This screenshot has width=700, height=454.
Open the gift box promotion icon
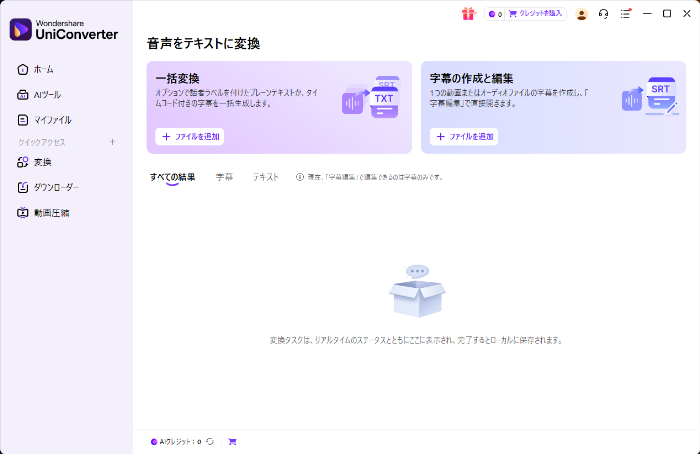468,14
